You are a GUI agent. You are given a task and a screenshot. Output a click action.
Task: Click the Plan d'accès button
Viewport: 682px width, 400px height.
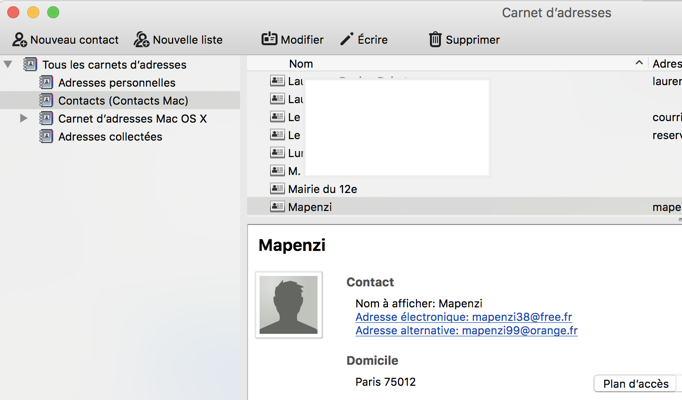pyautogui.click(x=636, y=384)
